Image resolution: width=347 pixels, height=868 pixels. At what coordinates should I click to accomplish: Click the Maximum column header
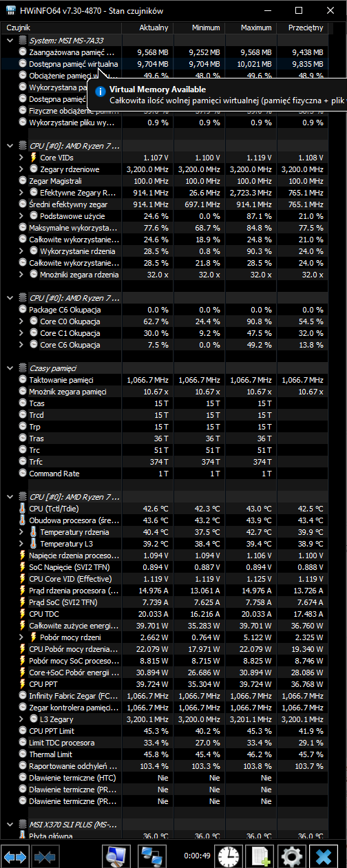click(x=250, y=28)
